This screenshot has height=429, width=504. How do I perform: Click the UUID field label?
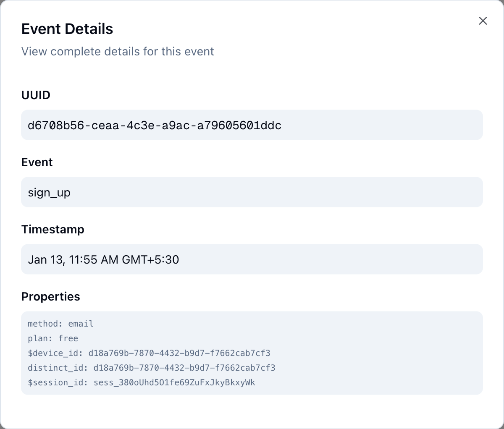pyautogui.click(x=36, y=95)
